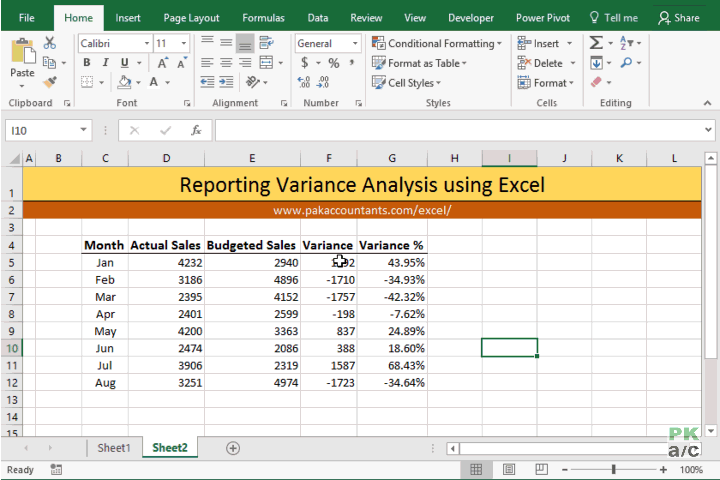
Task: Apply the Percent Style format
Action: pos(334,63)
